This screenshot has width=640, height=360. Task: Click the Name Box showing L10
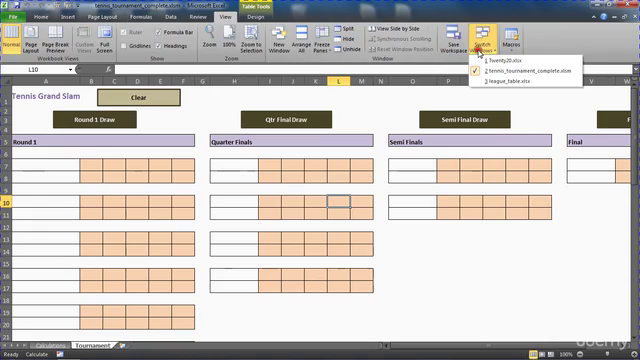pyautogui.click(x=33, y=70)
